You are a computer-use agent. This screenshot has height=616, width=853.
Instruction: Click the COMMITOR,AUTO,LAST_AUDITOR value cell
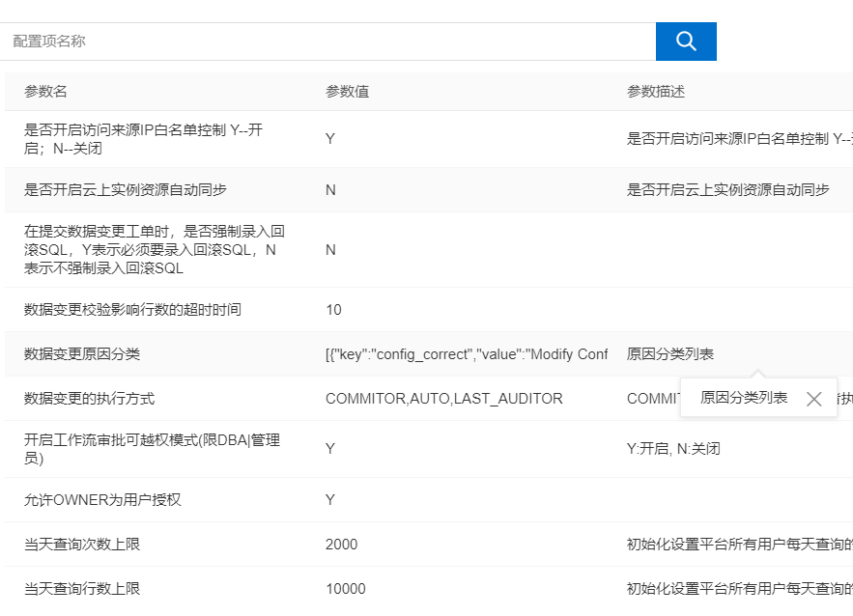click(x=443, y=399)
